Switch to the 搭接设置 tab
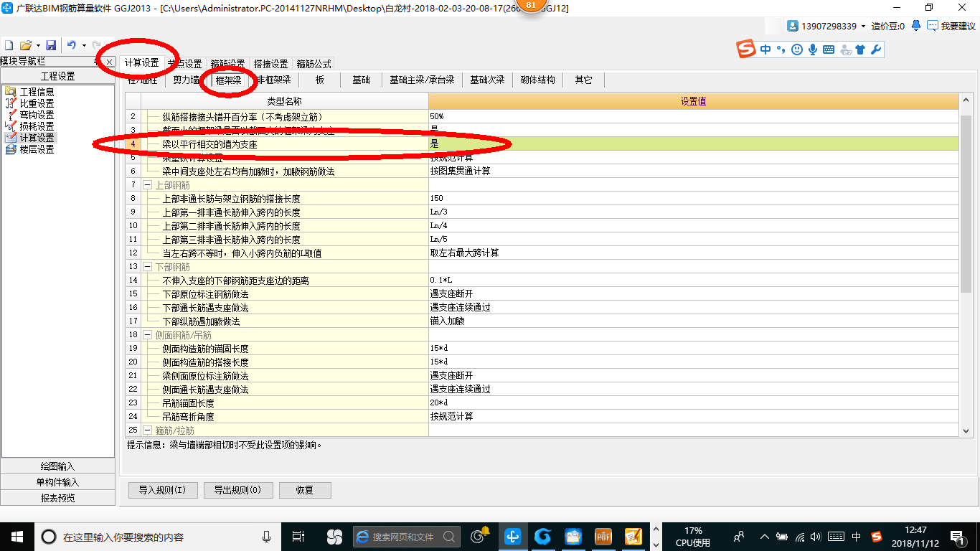The height and width of the screenshot is (551, 980). 270,64
